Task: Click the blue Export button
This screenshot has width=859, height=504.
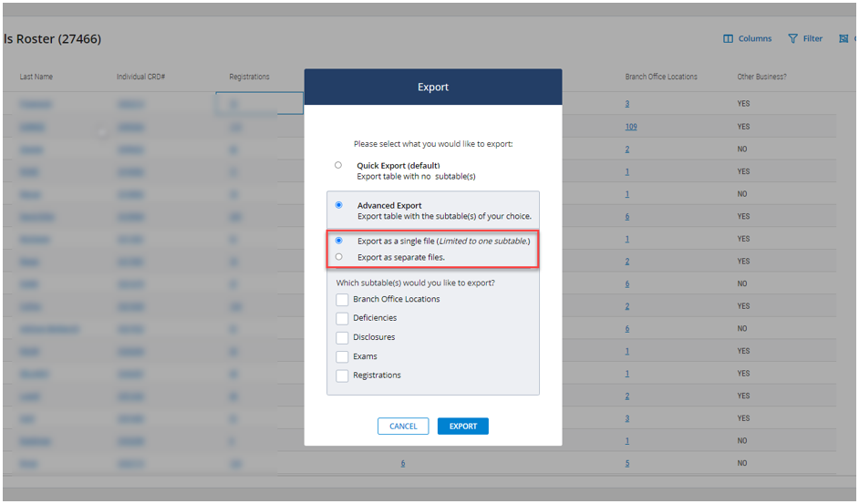Action: point(463,427)
